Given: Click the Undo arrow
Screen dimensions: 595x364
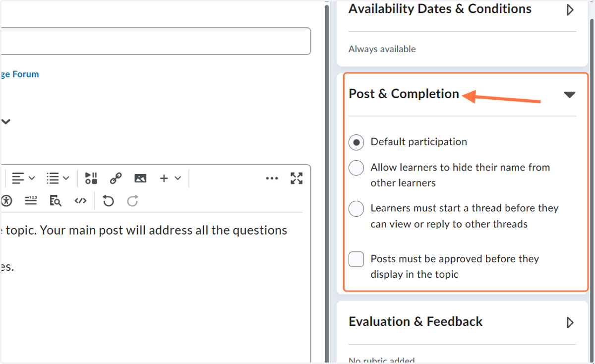Looking at the screenshot, I should coord(108,201).
